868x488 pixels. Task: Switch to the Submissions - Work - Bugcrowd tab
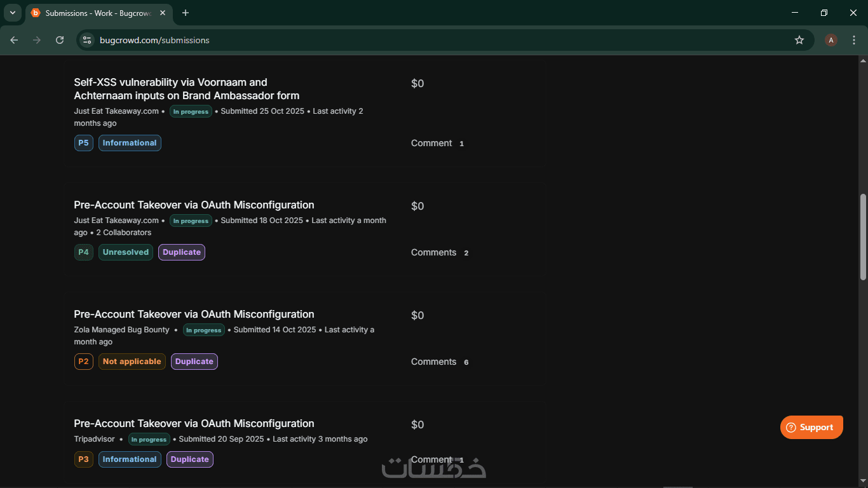coord(95,13)
